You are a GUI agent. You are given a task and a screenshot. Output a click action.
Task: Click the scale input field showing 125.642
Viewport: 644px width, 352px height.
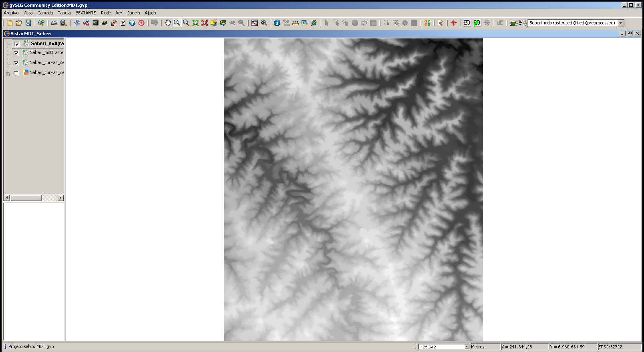click(x=441, y=347)
